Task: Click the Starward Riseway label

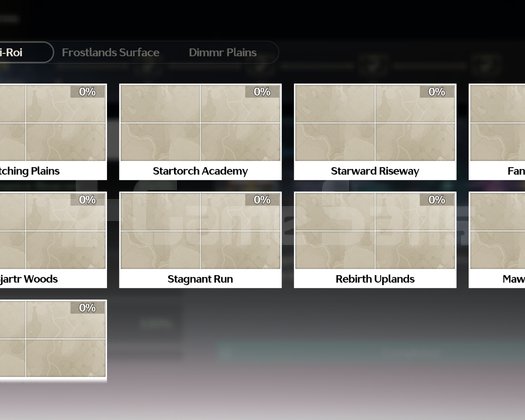Action: point(375,171)
